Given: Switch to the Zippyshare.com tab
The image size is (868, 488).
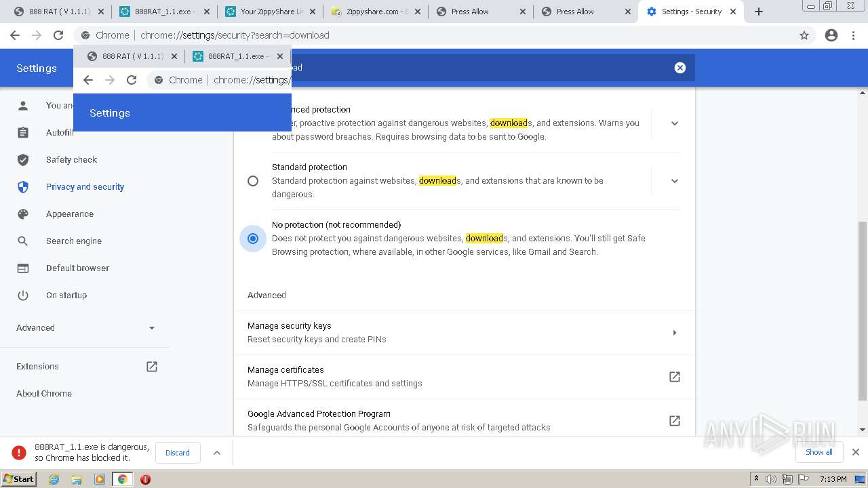Looking at the screenshot, I should (x=375, y=12).
